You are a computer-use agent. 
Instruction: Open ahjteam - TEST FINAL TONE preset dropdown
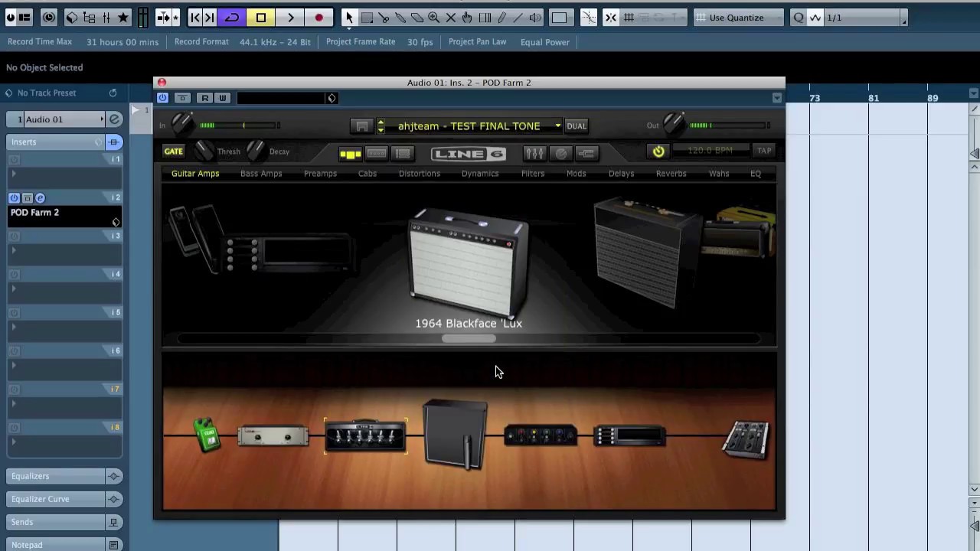click(x=475, y=126)
